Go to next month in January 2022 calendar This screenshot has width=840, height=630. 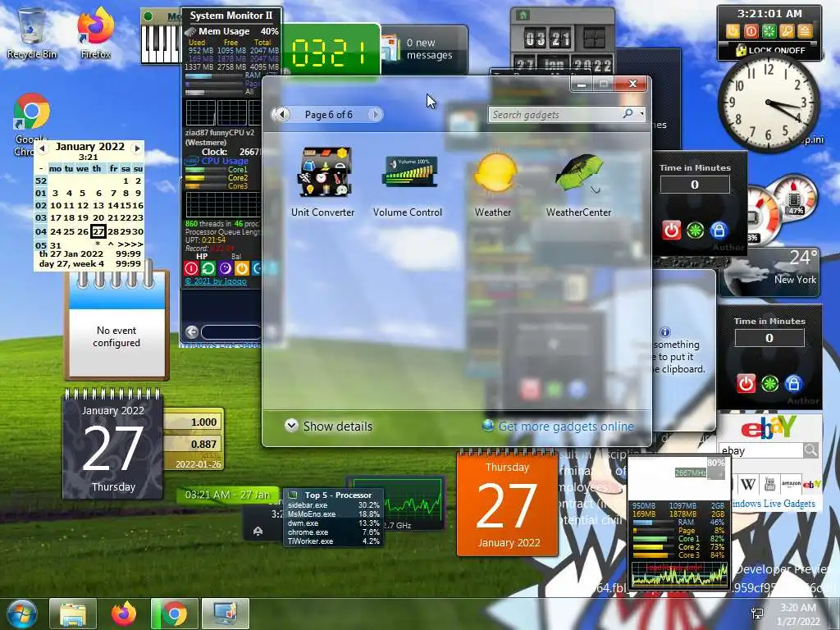[x=137, y=148]
